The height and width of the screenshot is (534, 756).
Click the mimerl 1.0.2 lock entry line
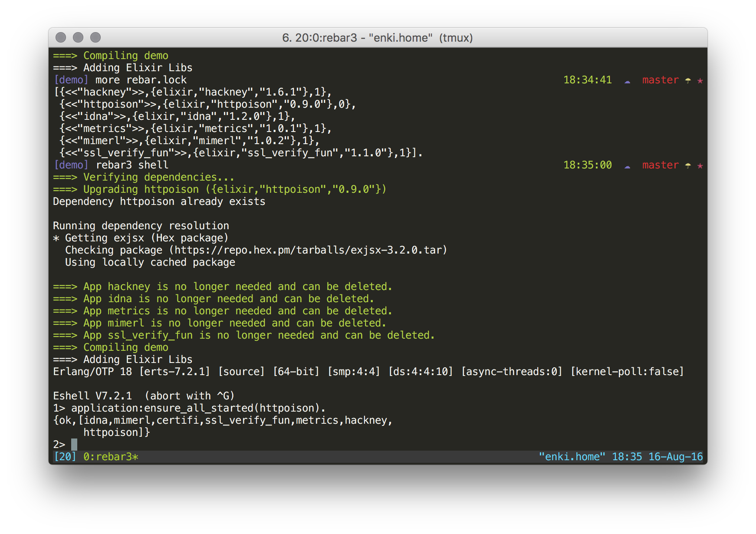190,141
